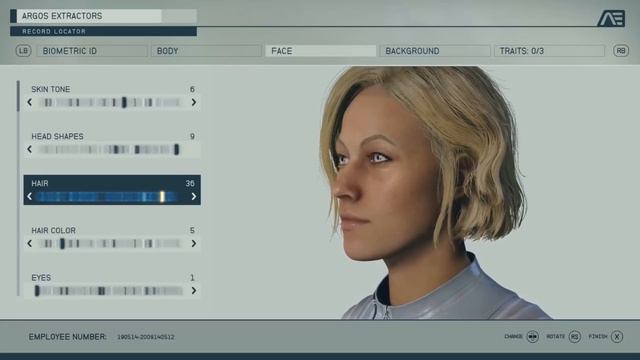Click the left panel vertical scrollbar
The width and height of the screenshot is (640, 360).
pos(18,188)
